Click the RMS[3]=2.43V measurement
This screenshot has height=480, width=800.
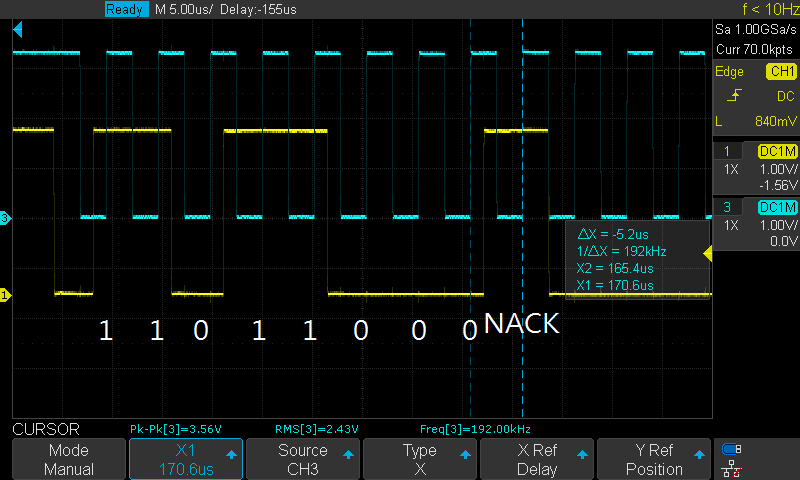tap(316, 429)
